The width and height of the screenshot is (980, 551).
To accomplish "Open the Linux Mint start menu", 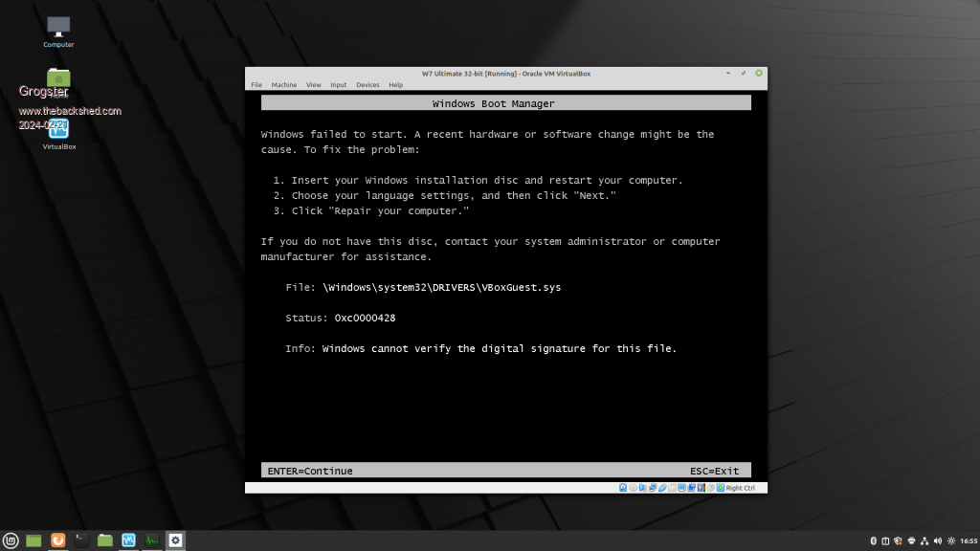I will [x=11, y=540].
